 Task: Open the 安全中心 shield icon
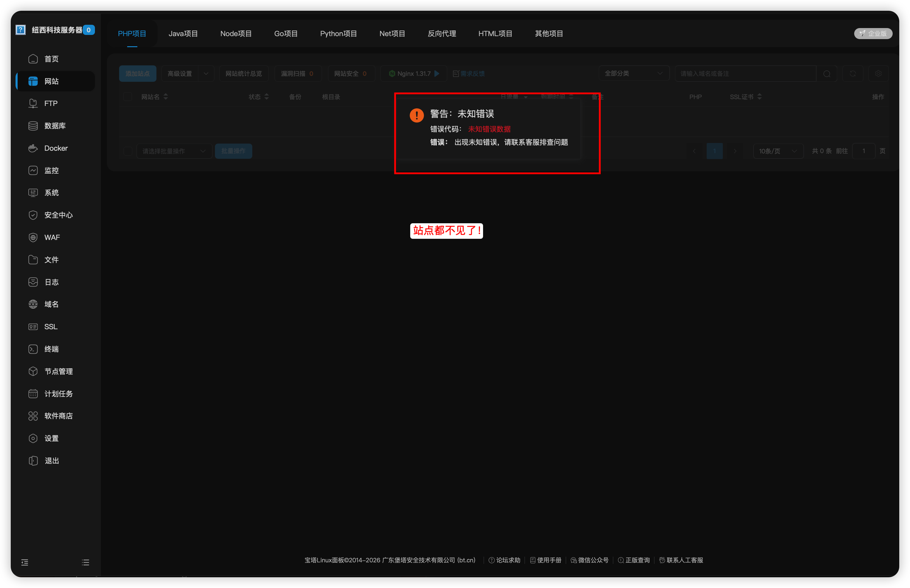click(x=33, y=215)
